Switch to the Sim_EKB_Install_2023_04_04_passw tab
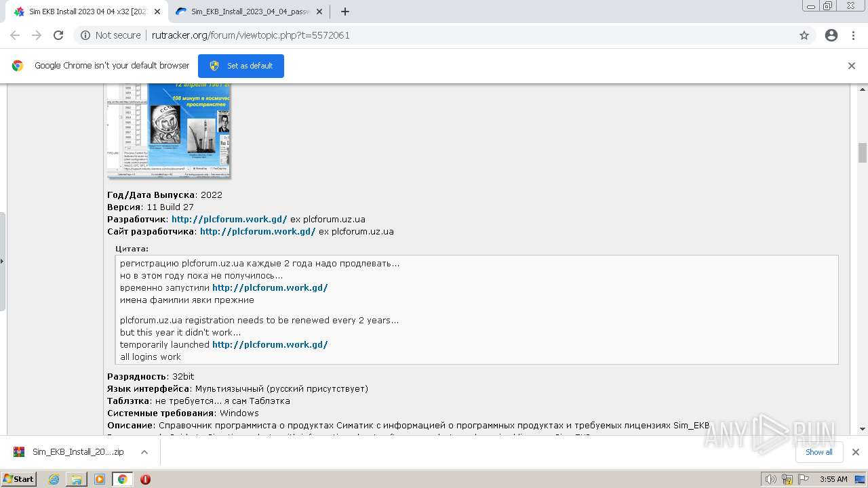The height and width of the screenshot is (488, 868). 248,12
